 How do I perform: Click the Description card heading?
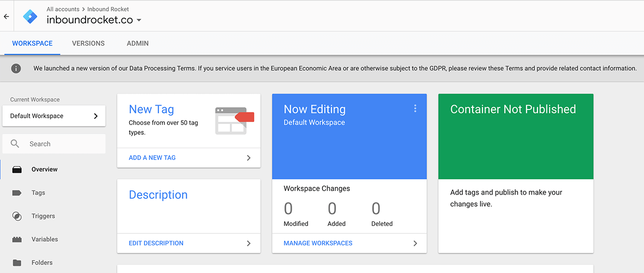click(158, 195)
